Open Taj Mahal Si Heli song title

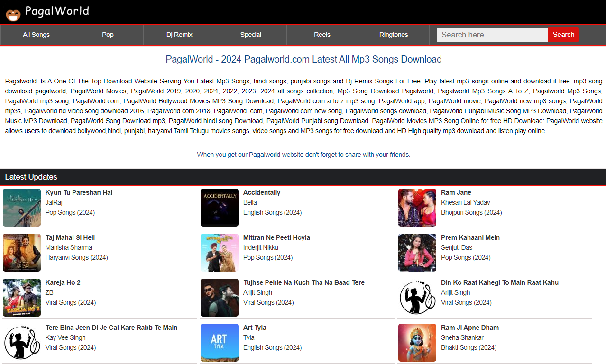(70, 237)
